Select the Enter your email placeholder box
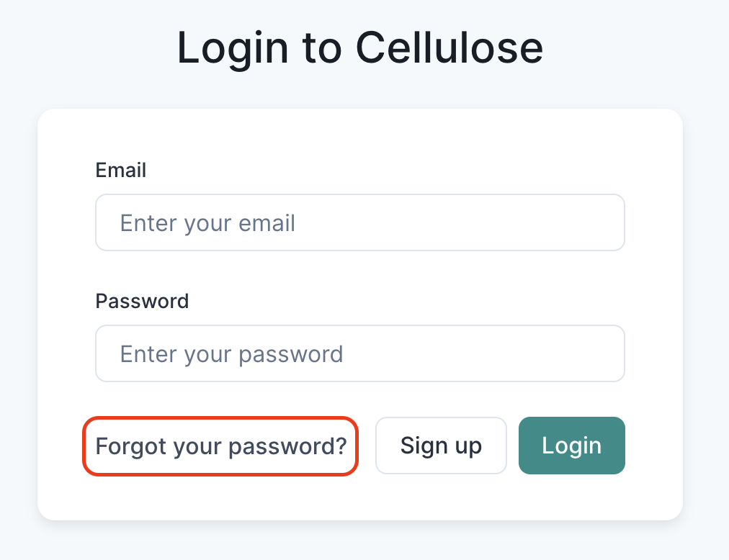The width and height of the screenshot is (729, 560). (359, 222)
